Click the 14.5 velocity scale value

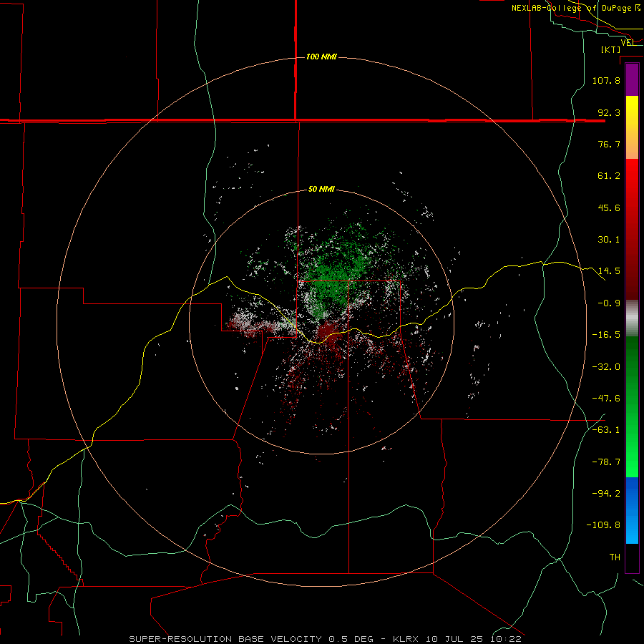coord(609,271)
